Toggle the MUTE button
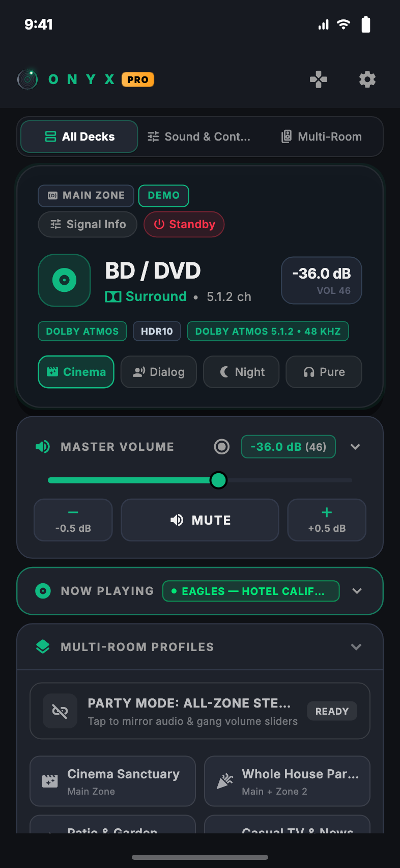Screen dimensions: 400x868 pos(200,520)
